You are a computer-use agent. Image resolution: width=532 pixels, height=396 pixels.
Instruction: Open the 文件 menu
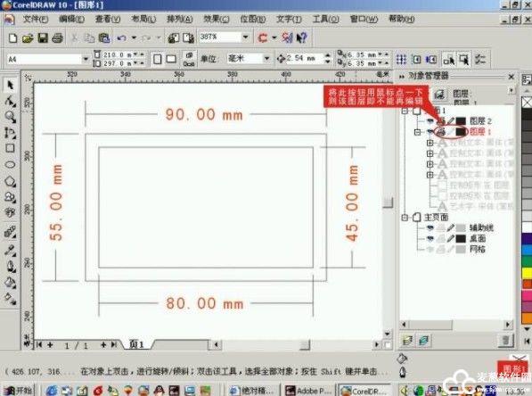click(35, 19)
